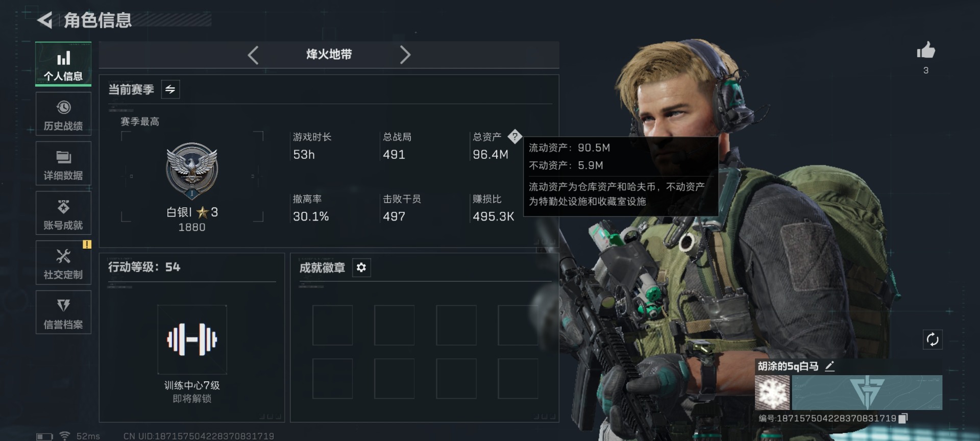Click the back arrow beside 角色信息

[x=45, y=20]
